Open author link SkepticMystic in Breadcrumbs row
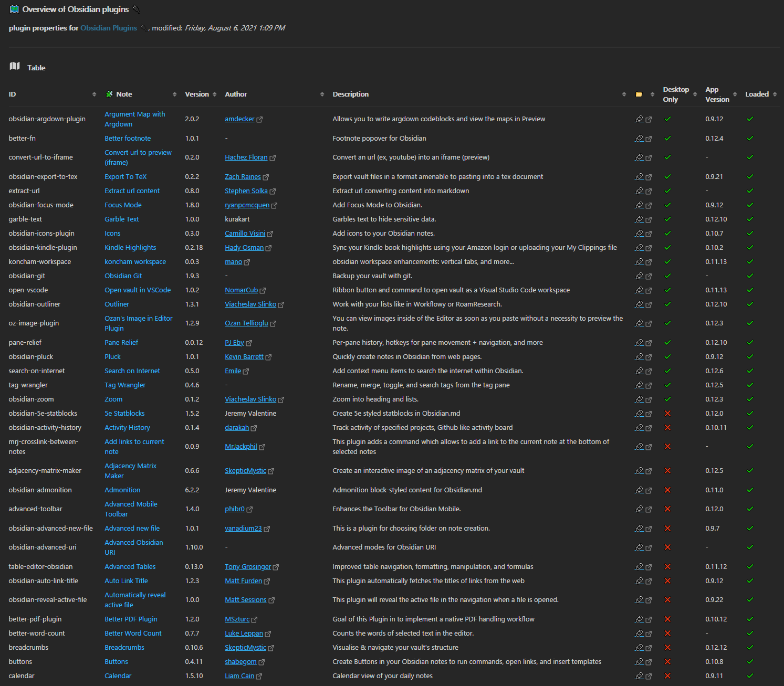The image size is (784, 686). pyautogui.click(x=245, y=648)
